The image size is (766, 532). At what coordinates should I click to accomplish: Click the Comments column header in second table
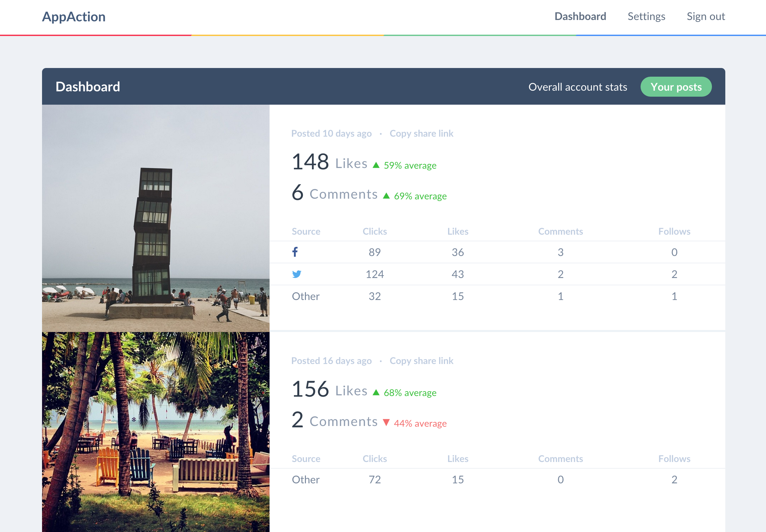pos(560,459)
